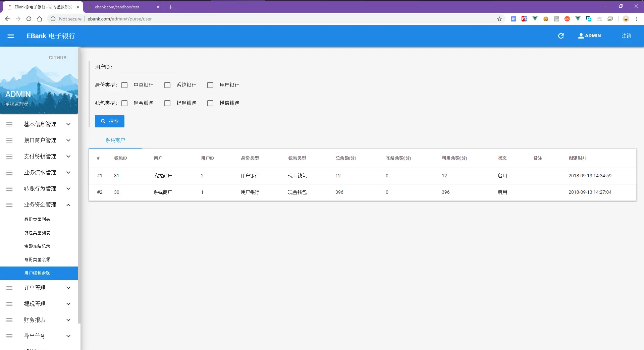The width and height of the screenshot is (644, 350).
Task: Open the 余额冻结记录 submenu item
Action: (39, 246)
